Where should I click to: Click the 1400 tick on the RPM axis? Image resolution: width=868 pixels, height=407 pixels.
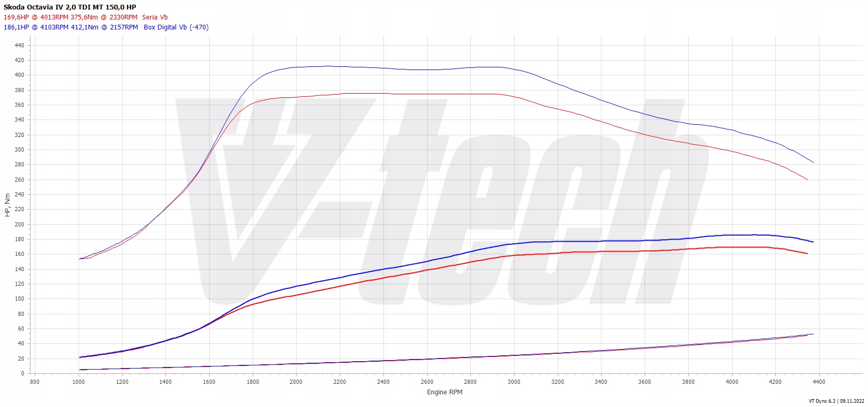point(165,382)
